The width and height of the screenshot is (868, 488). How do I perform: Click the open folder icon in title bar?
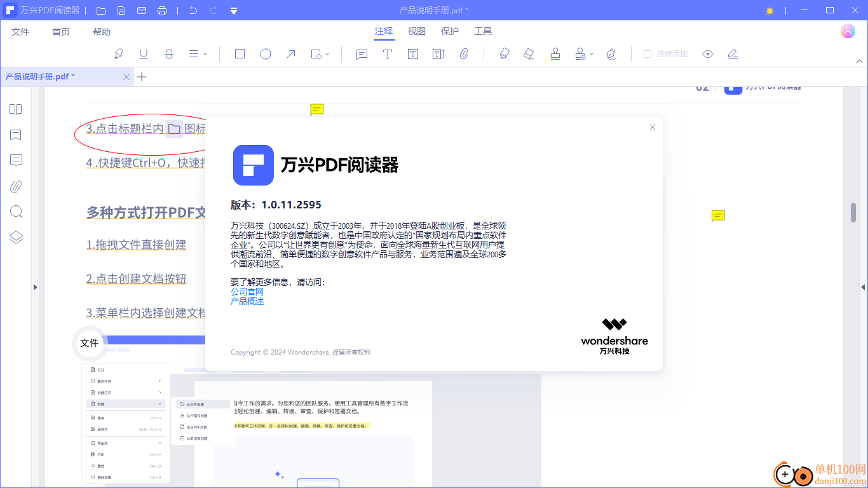click(x=101, y=11)
